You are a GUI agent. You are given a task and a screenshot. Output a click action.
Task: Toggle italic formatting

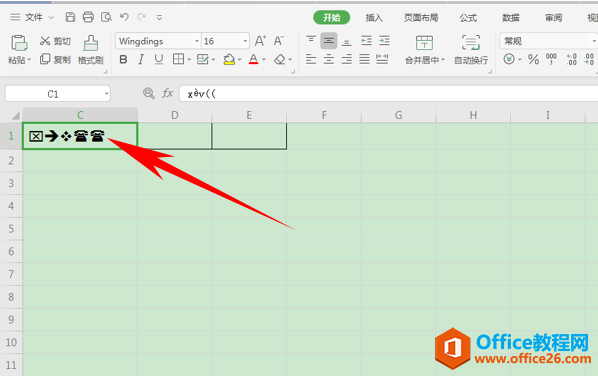pyautogui.click(x=141, y=59)
